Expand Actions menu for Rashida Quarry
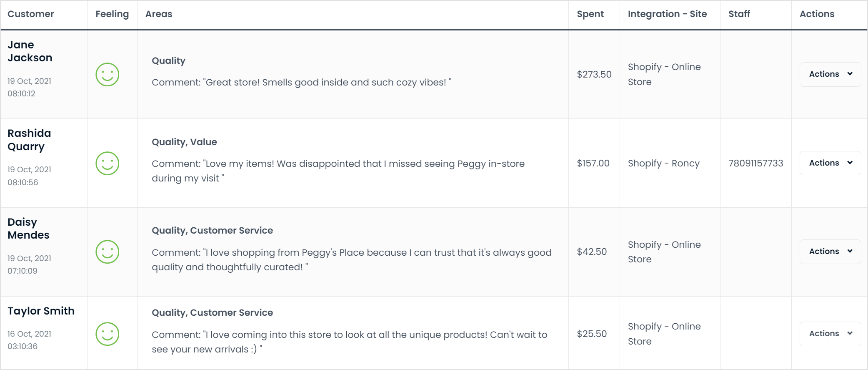 point(830,163)
